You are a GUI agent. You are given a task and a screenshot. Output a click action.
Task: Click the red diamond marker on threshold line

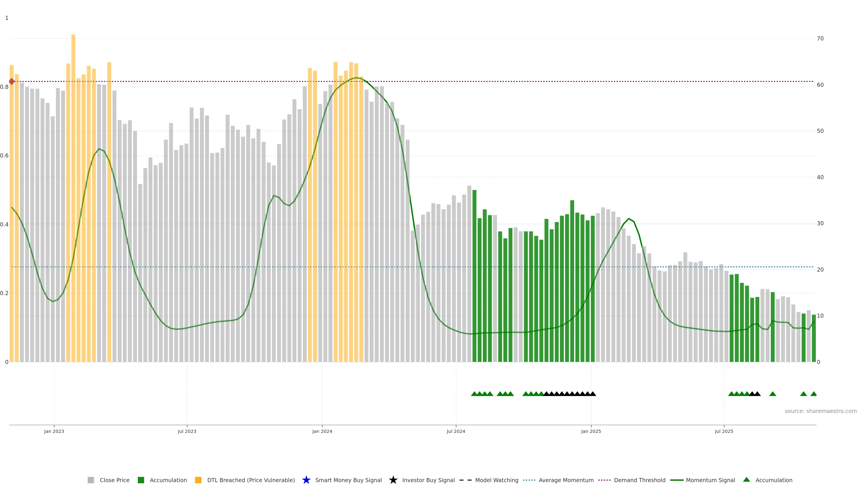(x=12, y=82)
